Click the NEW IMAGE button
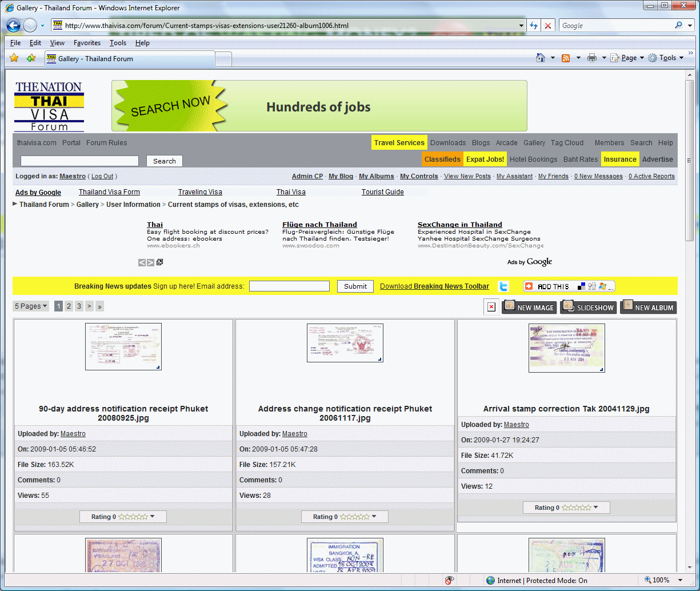The image size is (700, 591). pyautogui.click(x=529, y=308)
